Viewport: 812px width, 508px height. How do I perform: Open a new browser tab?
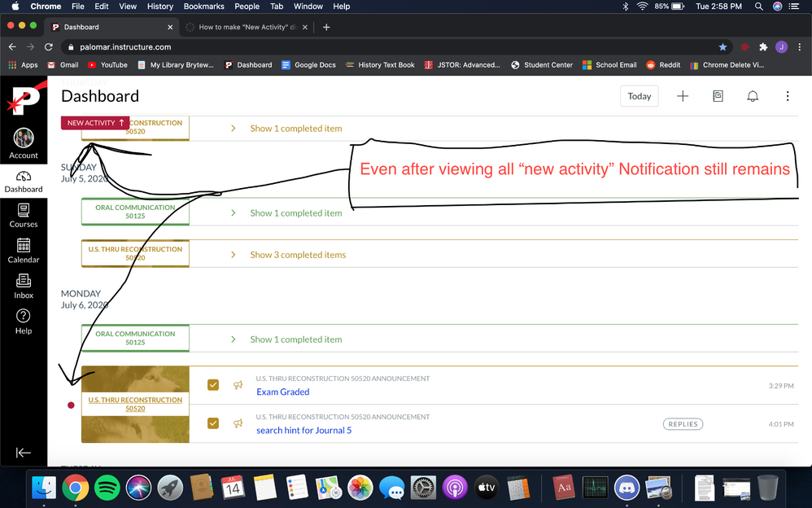[x=326, y=27]
